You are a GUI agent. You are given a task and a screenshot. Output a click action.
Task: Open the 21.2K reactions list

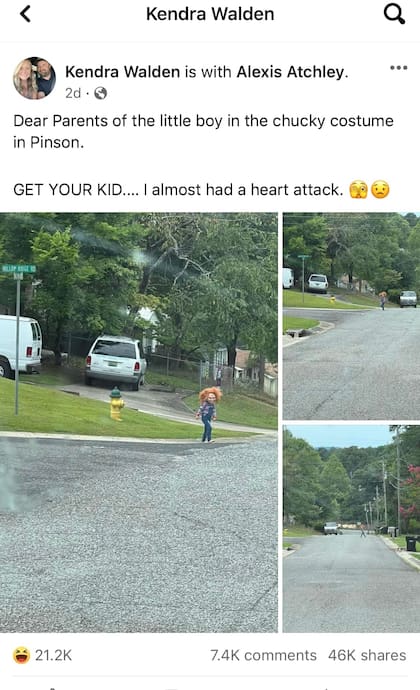point(53,655)
